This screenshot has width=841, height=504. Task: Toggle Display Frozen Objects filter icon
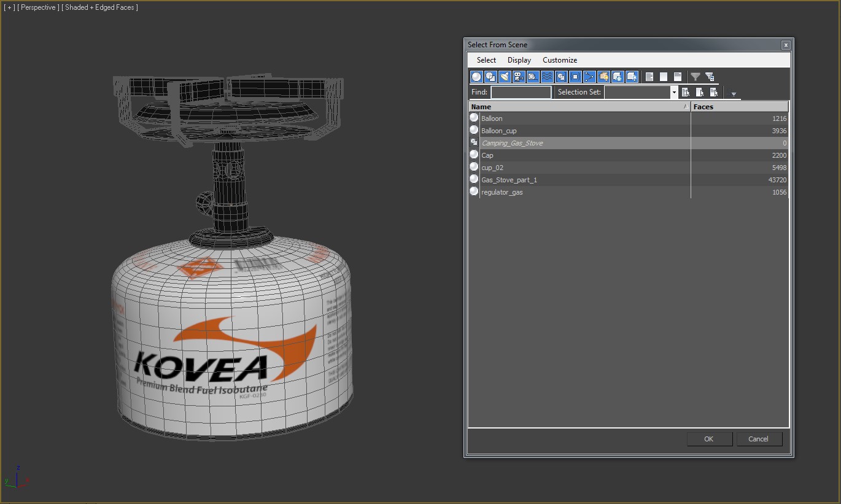pyautogui.click(x=618, y=77)
